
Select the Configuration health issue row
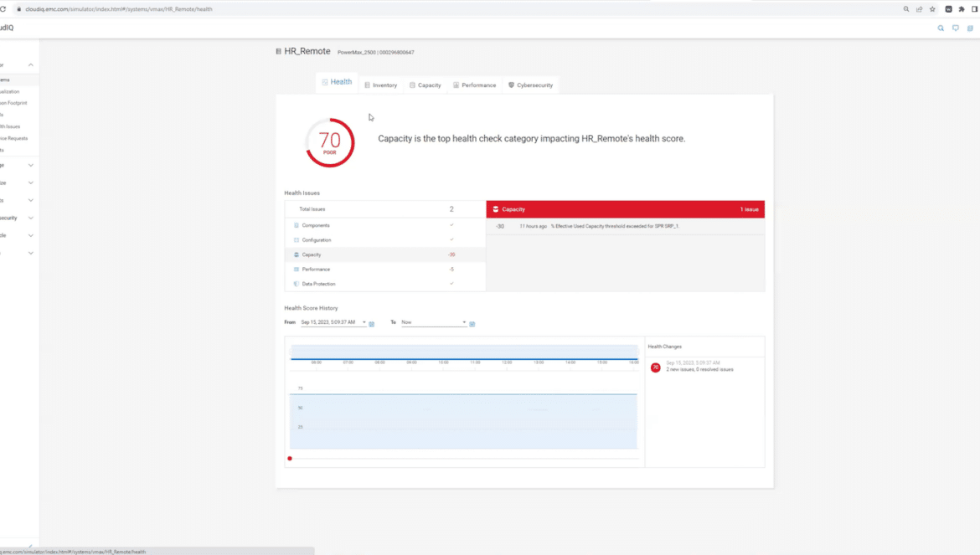point(385,239)
